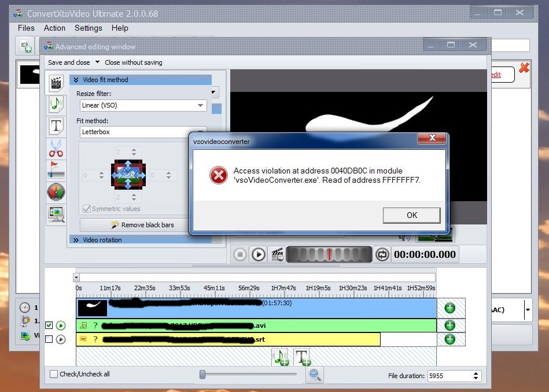Add item with video track green plus
The width and height of the screenshot is (549, 392).
point(450,308)
